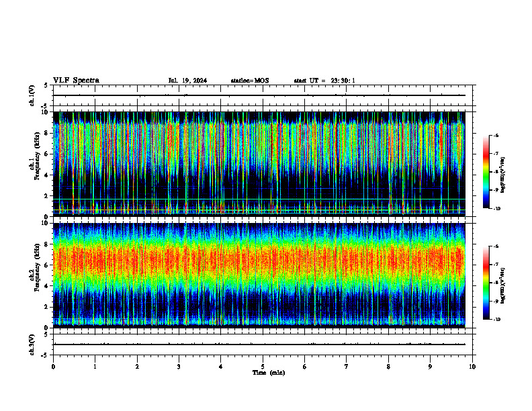This screenshot has width=532, height=411.
Task: Click the "4" kHz tick on ch.2 frequency axis
Action: click(x=48, y=286)
